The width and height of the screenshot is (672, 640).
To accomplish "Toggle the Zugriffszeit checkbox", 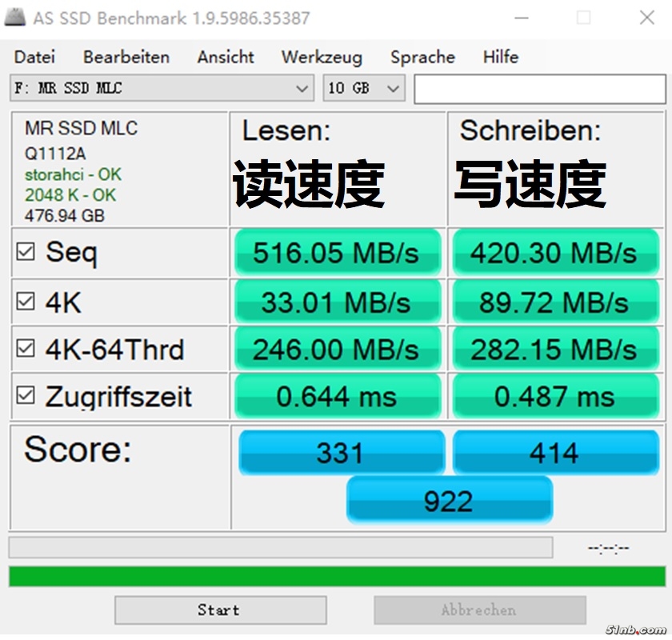I will coord(26,395).
